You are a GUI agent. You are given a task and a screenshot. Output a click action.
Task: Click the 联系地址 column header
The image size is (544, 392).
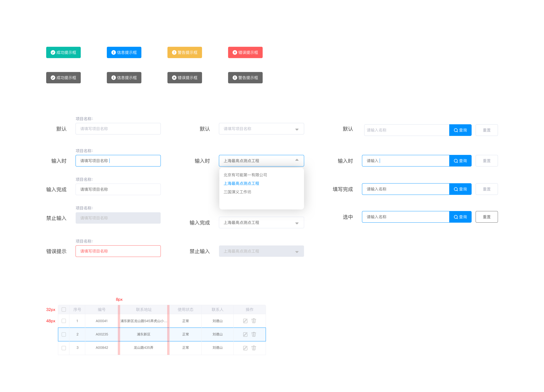pos(144,310)
